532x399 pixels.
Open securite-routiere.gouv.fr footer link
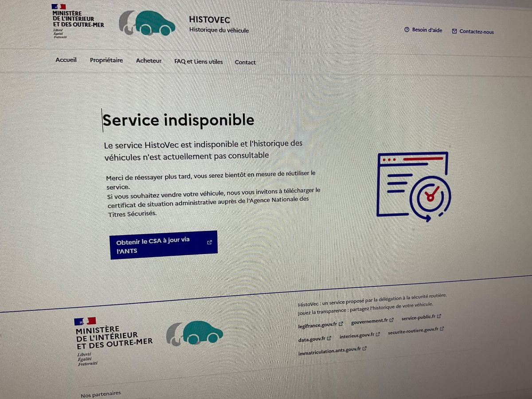pos(416,331)
